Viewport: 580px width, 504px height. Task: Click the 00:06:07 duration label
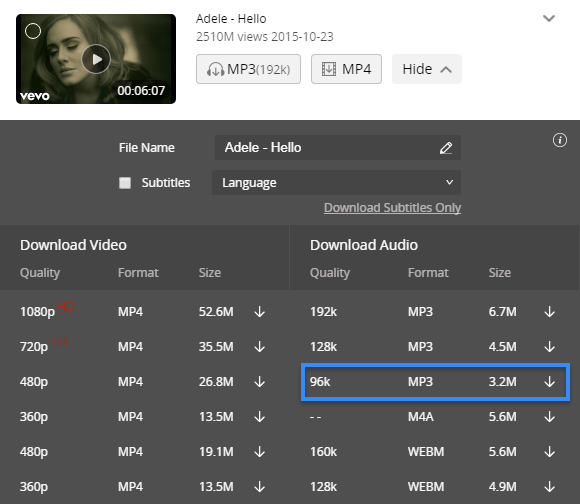pos(141,91)
